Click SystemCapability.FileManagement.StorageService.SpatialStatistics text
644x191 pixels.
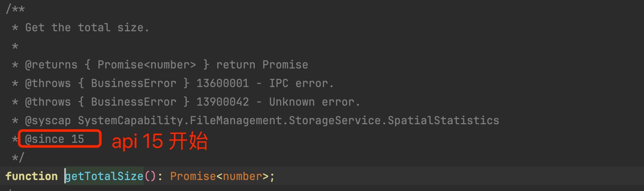coord(289,120)
